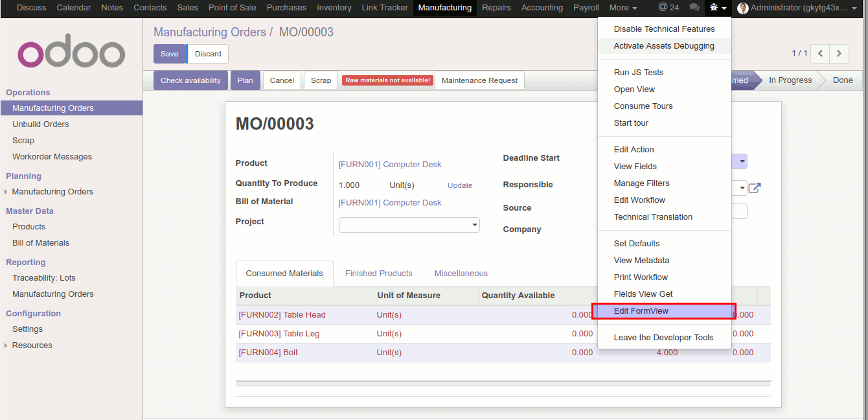Click the Administrator avatar picture
868x420 pixels.
743,8
